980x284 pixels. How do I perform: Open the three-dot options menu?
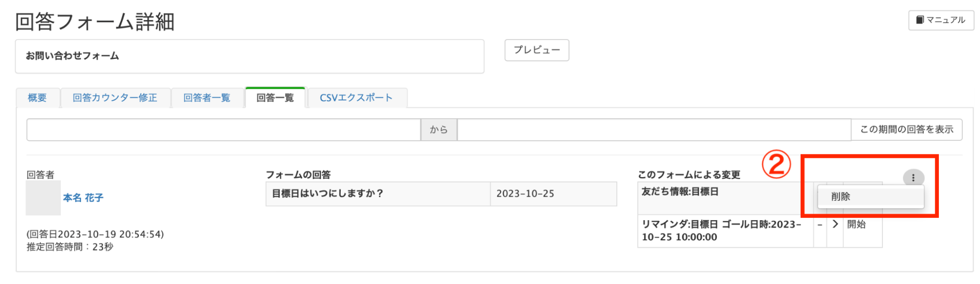click(x=913, y=178)
